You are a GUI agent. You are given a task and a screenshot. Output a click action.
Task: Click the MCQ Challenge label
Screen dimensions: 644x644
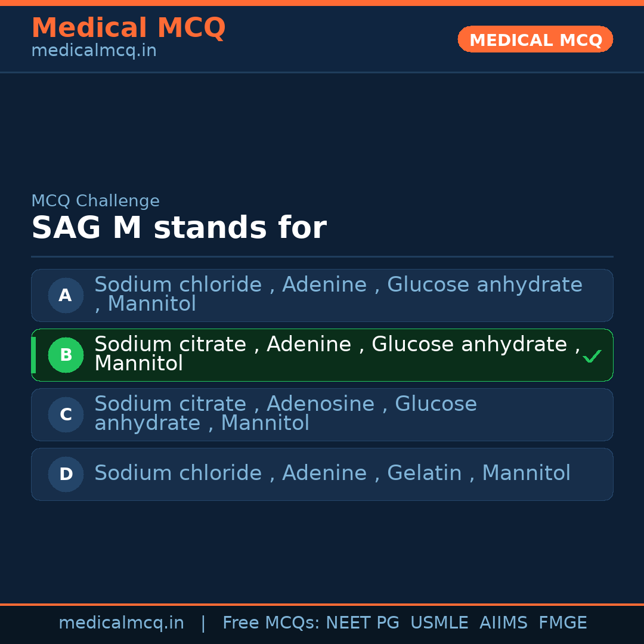tap(95, 201)
